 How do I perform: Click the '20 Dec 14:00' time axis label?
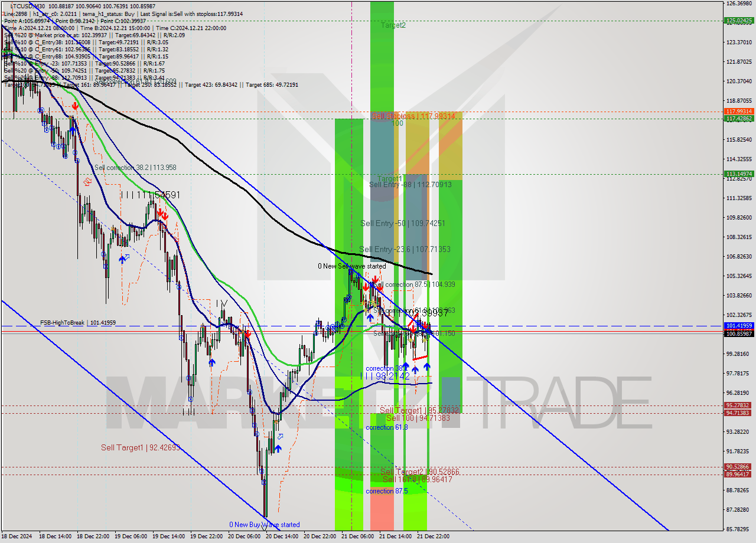point(282,537)
